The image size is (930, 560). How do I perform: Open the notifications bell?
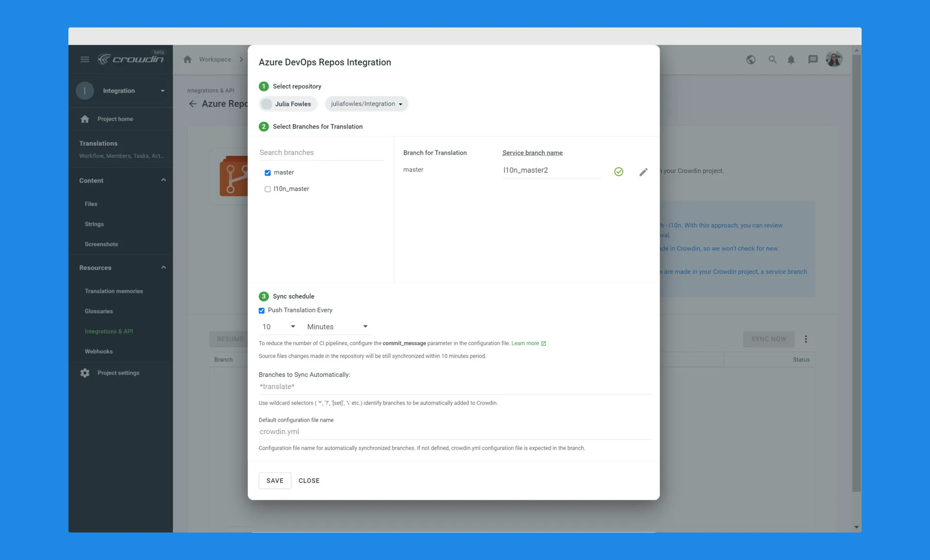point(791,60)
